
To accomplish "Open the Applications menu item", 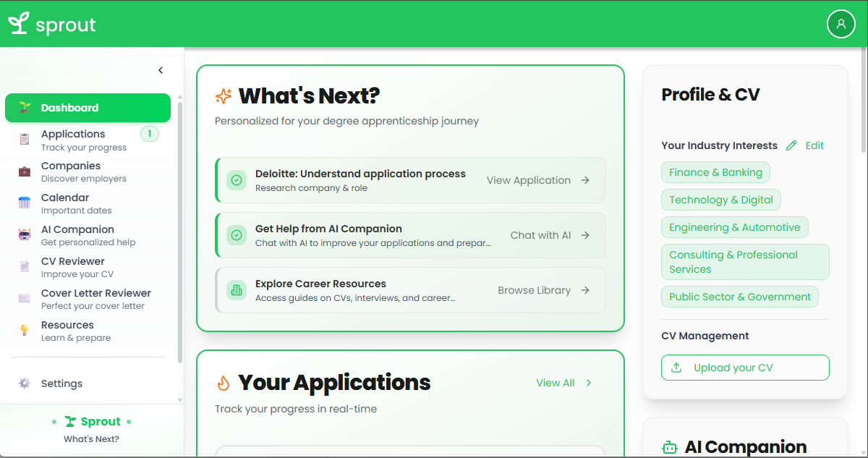I will (73, 140).
